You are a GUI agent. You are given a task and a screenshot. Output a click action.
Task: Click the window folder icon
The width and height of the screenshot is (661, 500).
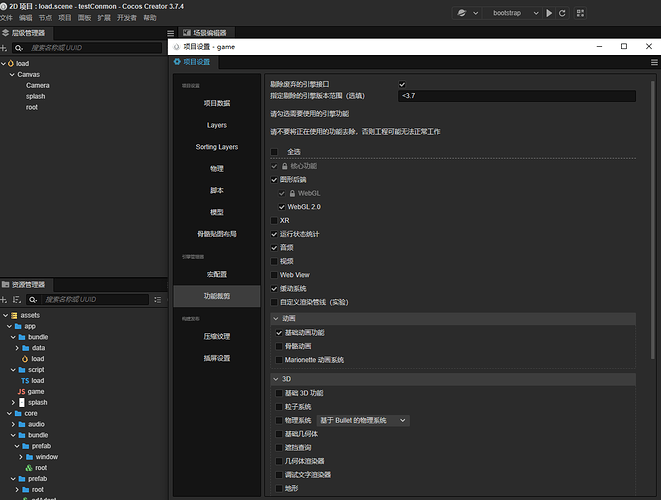point(30,457)
